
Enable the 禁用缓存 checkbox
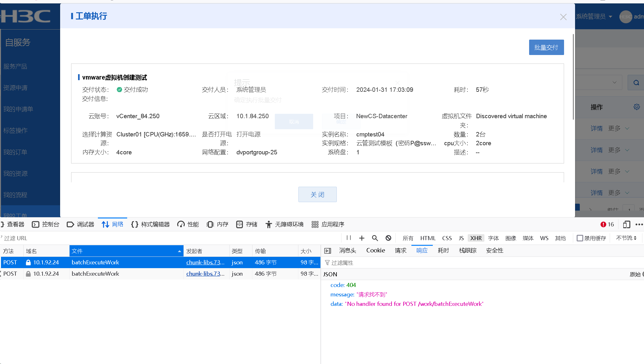pos(580,238)
